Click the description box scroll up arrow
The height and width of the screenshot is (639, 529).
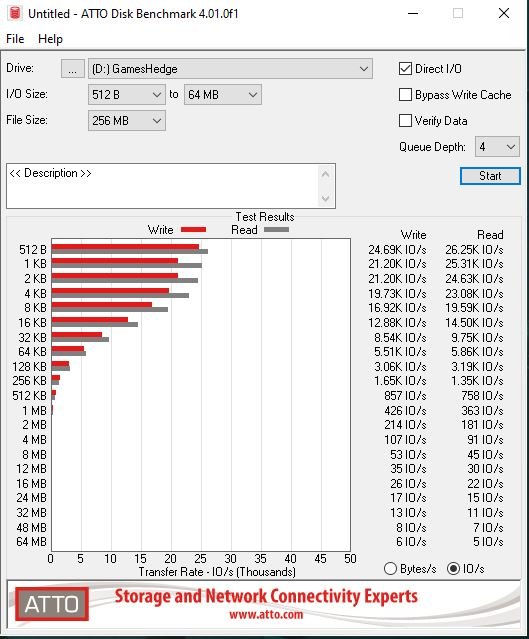pos(325,174)
